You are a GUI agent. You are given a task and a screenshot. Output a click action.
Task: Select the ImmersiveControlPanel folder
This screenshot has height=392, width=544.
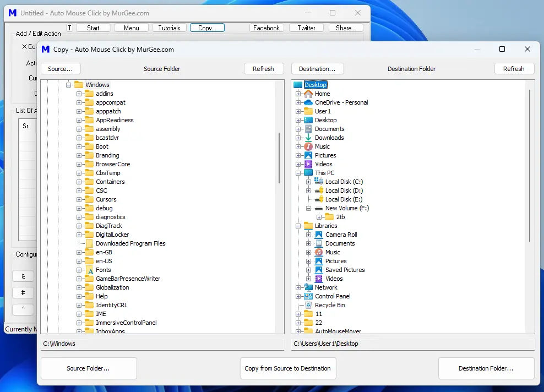(x=126, y=323)
